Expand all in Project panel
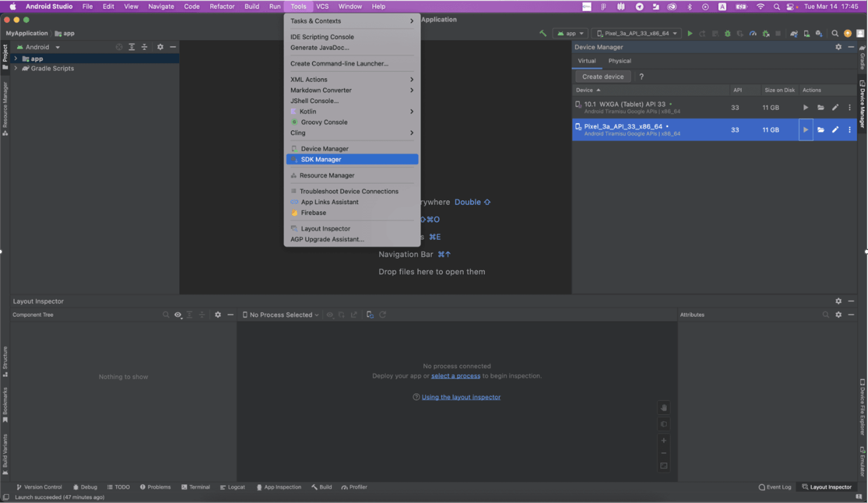The width and height of the screenshot is (868, 503). click(x=132, y=47)
